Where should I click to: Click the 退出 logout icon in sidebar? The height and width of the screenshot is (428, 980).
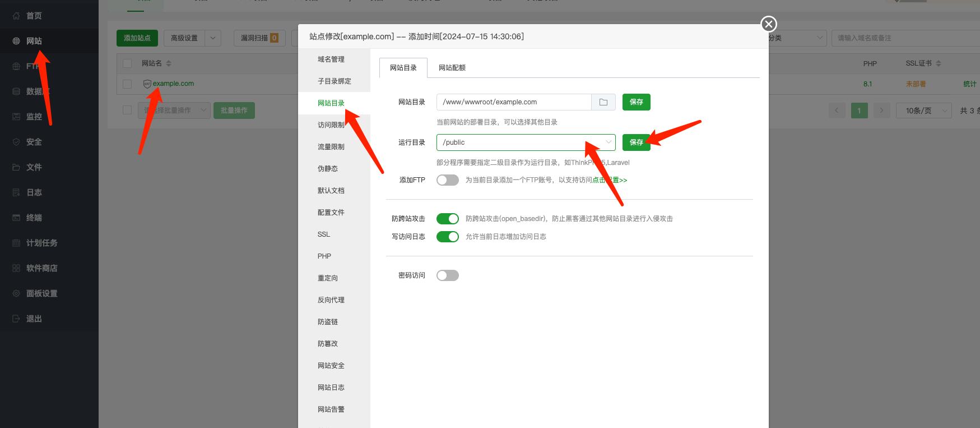click(x=16, y=319)
